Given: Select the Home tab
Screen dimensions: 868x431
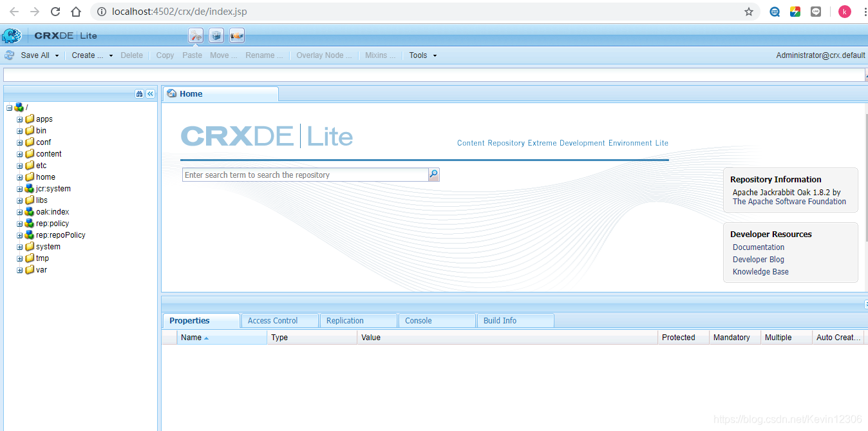Looking at the screenshot, I should pyautogui.click(x=220, y=94).
